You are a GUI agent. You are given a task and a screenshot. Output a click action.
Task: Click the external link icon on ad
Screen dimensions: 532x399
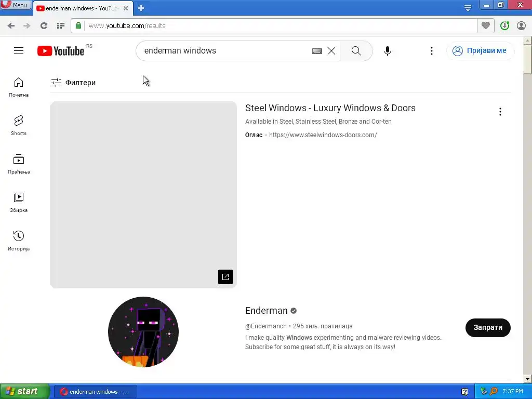tap(225, 277)
